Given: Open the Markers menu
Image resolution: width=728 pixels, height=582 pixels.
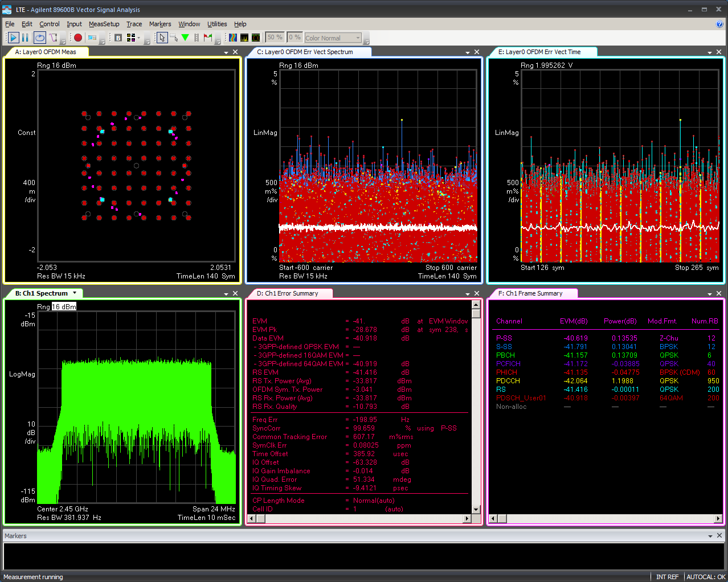Looking at the screenshot, I should (160, 24).
